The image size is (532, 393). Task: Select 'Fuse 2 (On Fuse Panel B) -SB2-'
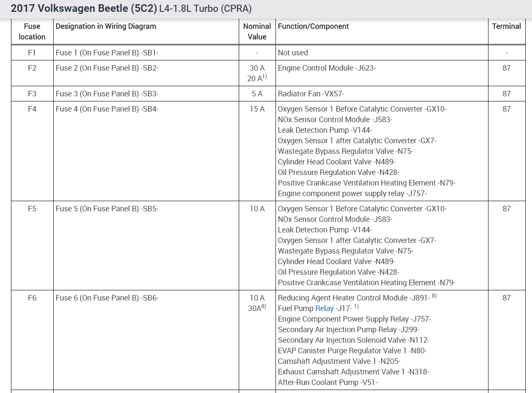click(107, 68)
